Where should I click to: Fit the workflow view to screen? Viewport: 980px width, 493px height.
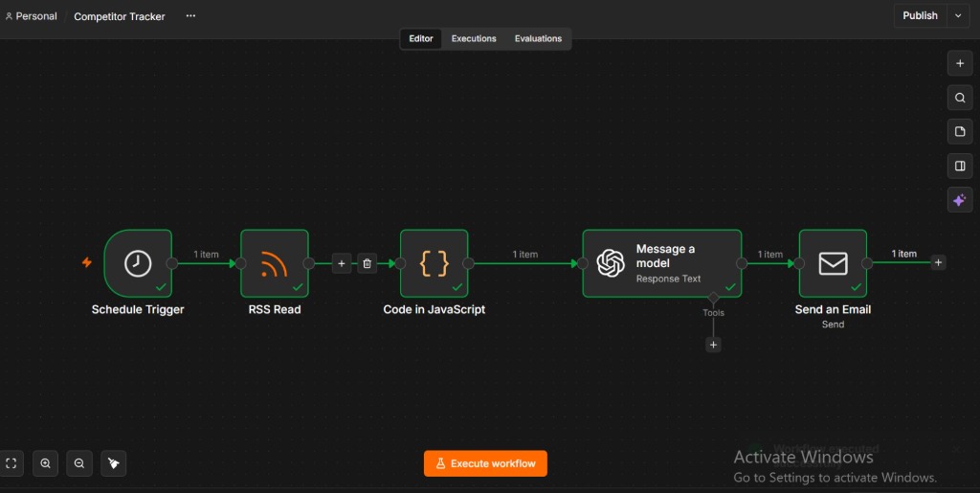tap(11, 463)
